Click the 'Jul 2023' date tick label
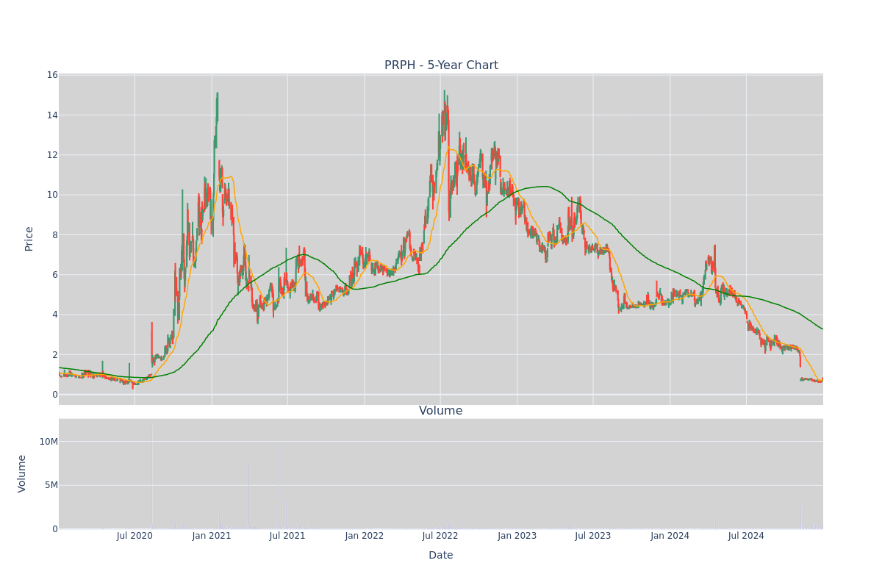Screen dimensions: 882x588 [593, 536]
